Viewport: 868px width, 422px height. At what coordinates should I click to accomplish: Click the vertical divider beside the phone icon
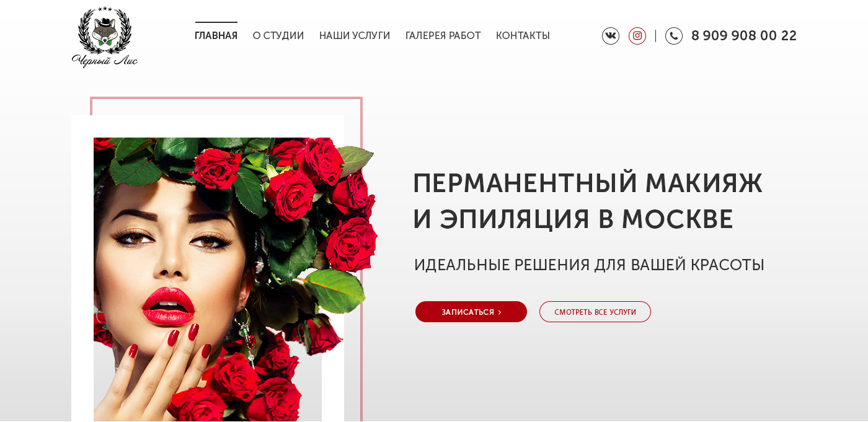(x=655, y=36)
